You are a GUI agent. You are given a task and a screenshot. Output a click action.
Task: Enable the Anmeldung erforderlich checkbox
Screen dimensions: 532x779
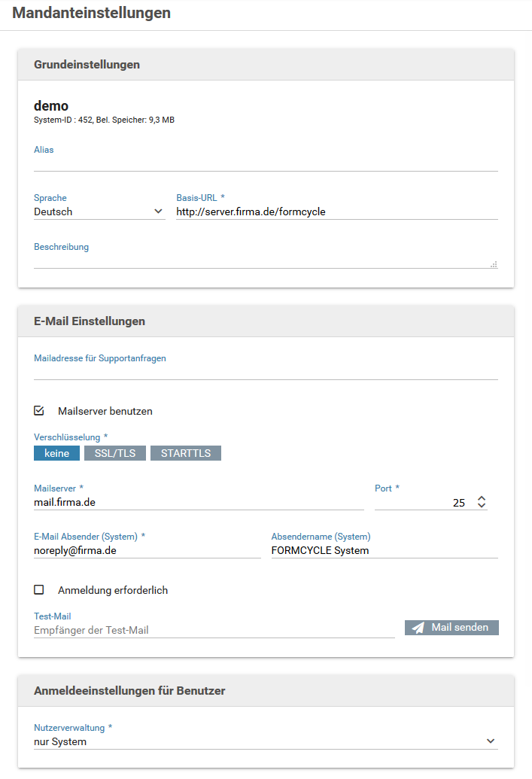[38, 590]
